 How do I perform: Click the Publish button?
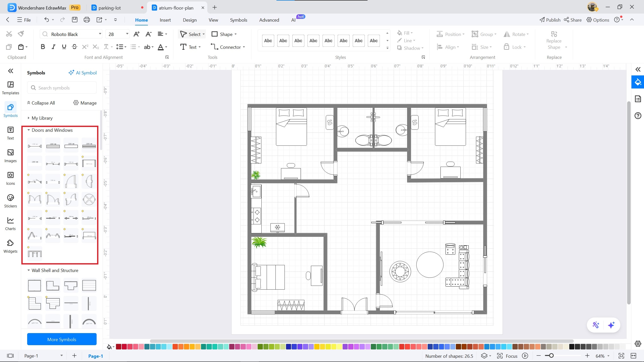(550, 20)
